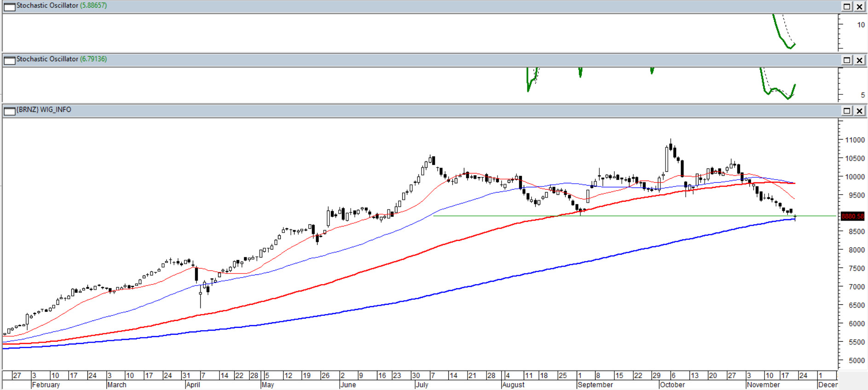Screen dimensions: 868x390
Task: Open the control icon of the WIG_INFO panel
Action: [x=9, y=111]
